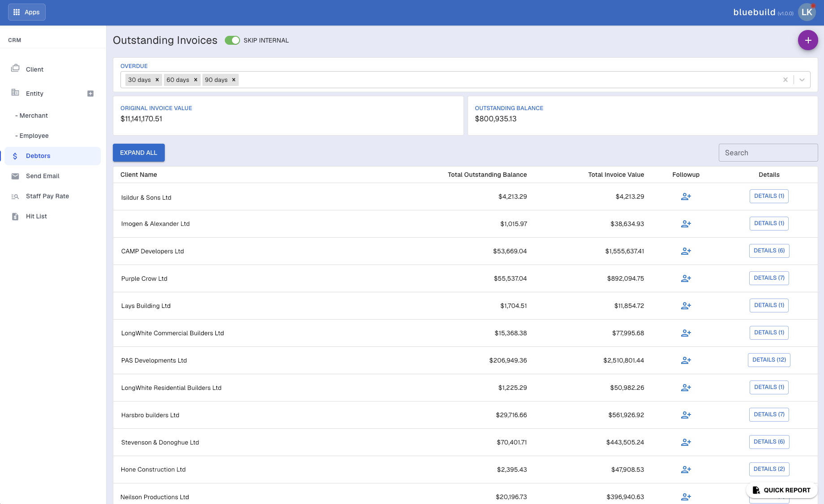Add followup for LongWhite Residential Builders Ltd
Image resolution: width=824 pixels, height=504 pixels.
click(686, 388)
